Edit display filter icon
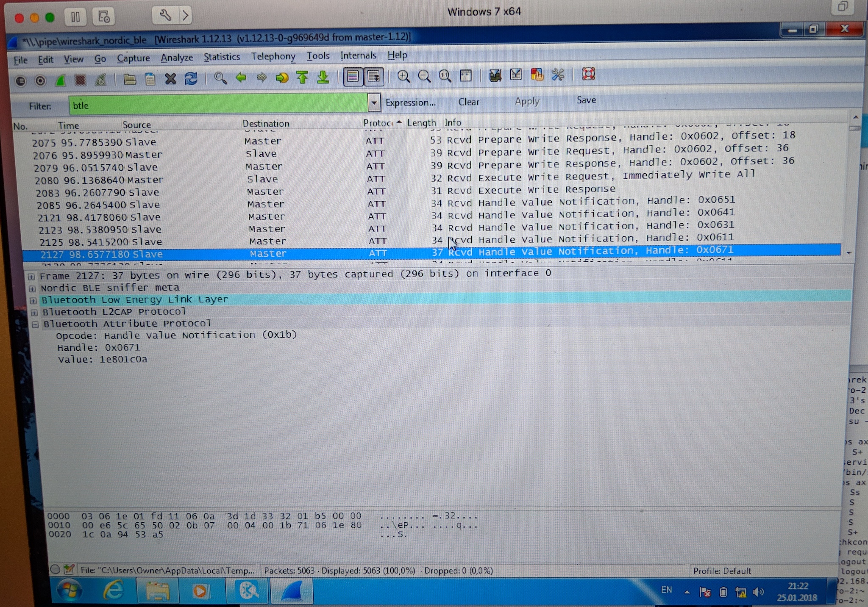This screenshot has width=868, height=607. tap(516, 75)
